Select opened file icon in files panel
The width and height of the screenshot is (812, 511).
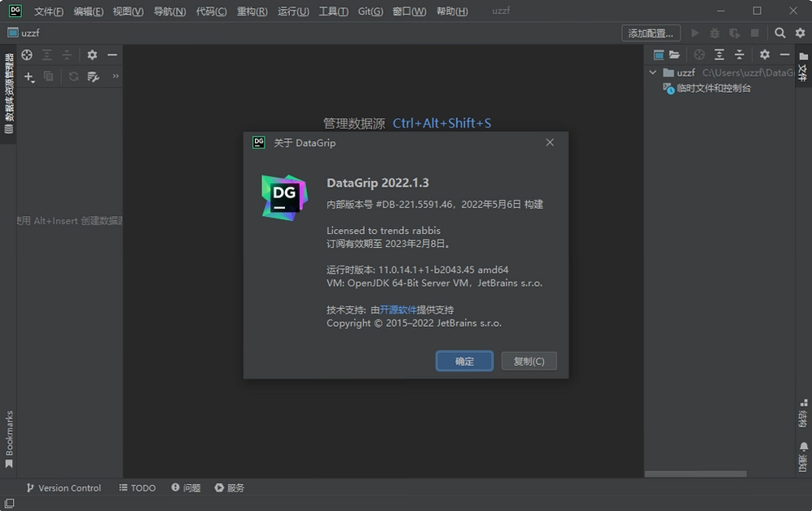(x=699, y=55)
